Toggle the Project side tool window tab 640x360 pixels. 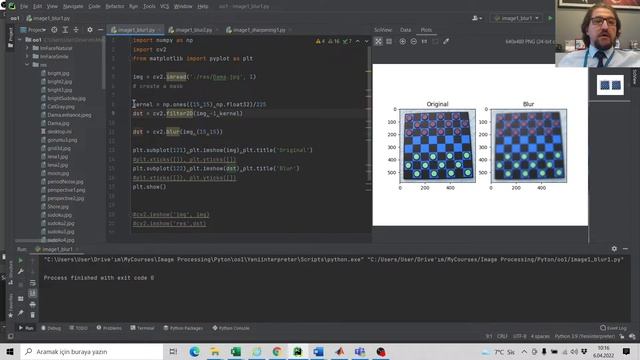coord(11,38)
